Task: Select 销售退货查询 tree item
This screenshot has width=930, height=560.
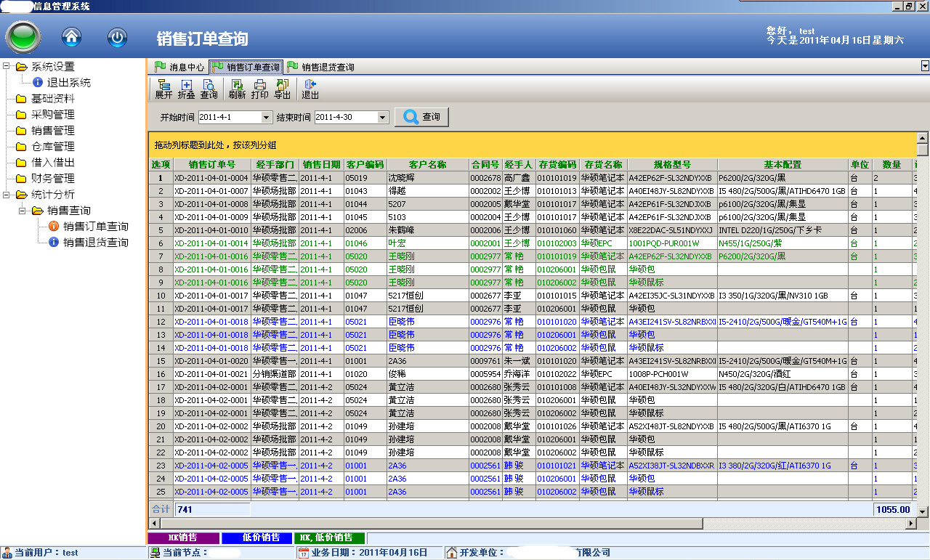Action: 95,242
